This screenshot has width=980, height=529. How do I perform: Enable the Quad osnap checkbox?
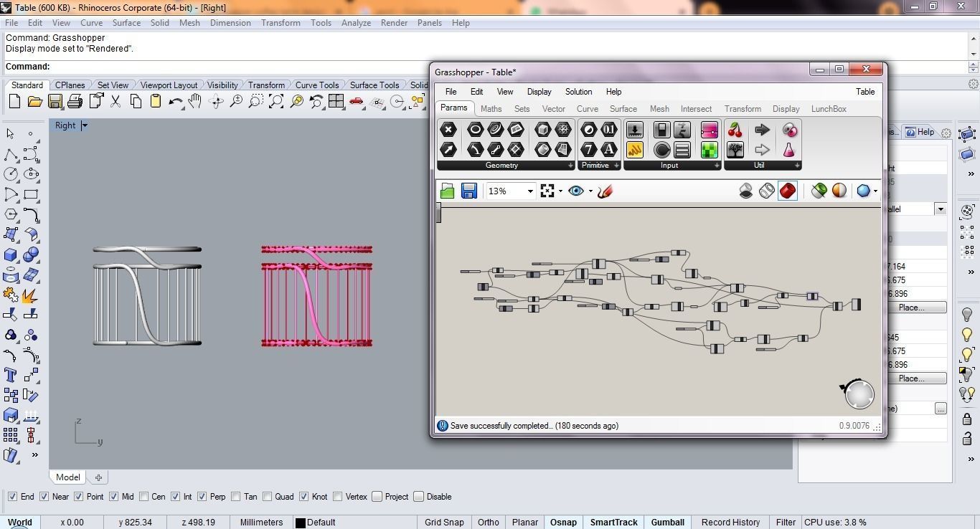click(x=267, y=497)
